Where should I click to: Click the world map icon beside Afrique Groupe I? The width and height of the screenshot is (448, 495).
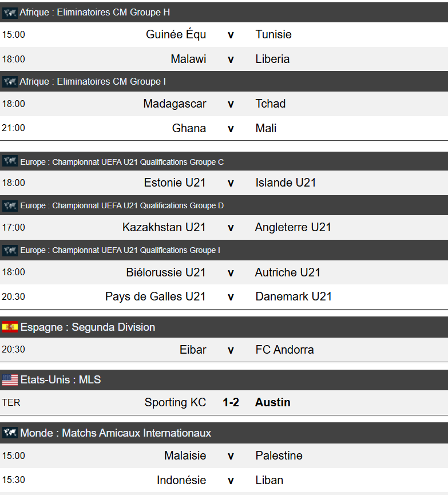[10, 82]
